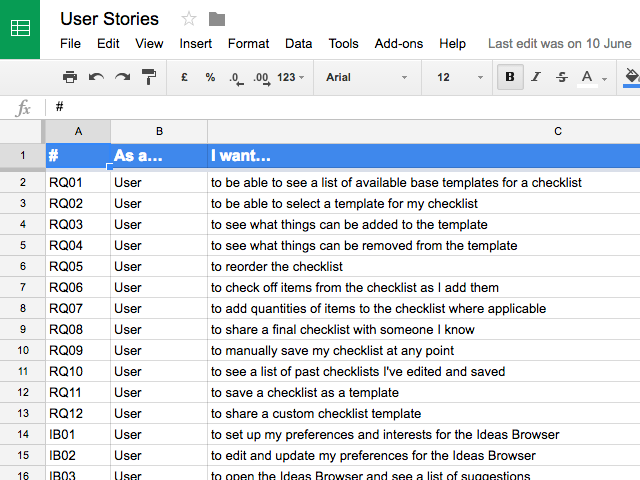The width and height of the screenshot is (640, 480).
Task: Open the font size 12 dropdown
Action: [x=460, y=77]
